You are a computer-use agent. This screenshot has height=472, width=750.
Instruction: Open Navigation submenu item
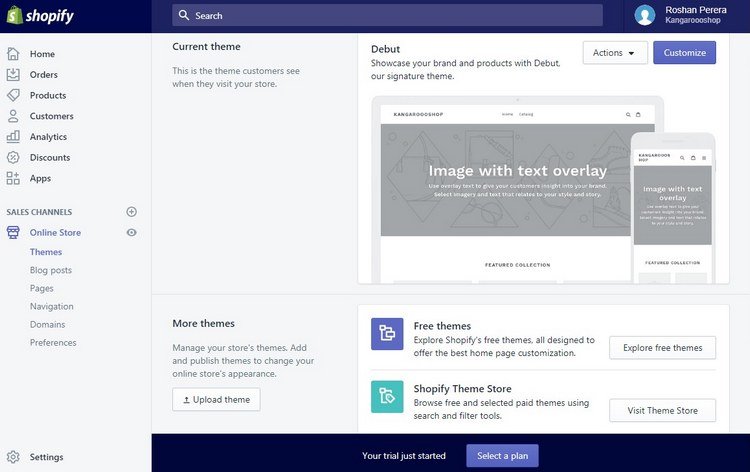[52, 307]
